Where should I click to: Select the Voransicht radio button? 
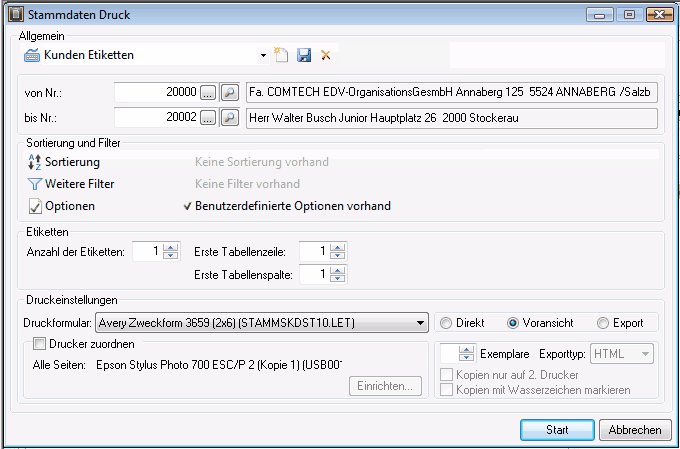click(x=513, y=323)
